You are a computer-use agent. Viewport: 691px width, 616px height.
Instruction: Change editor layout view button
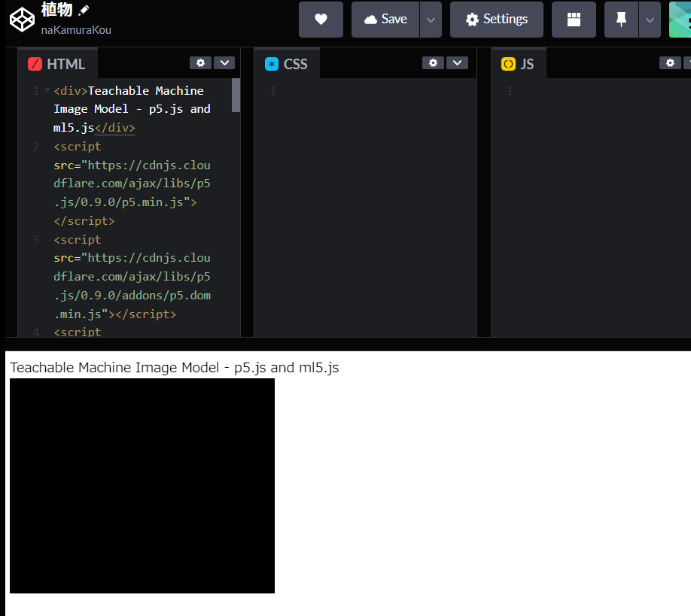pyautogui.click(x=574, y=20)
